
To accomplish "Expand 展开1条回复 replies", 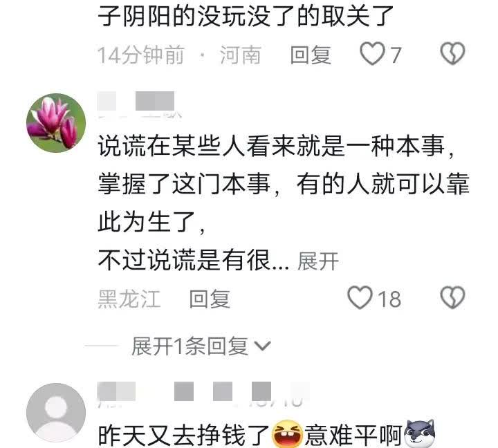I will point(190,346).
